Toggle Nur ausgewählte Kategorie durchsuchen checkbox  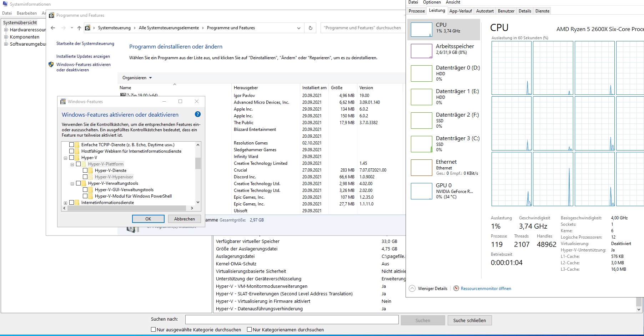tap(154, 330)
